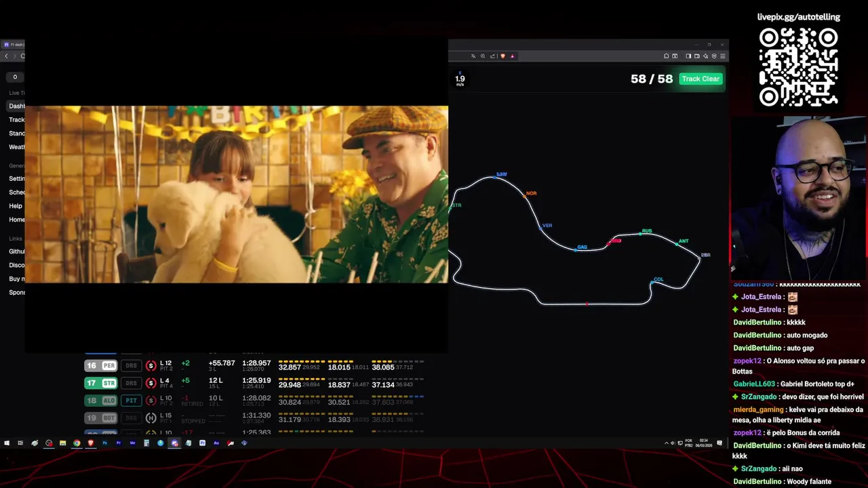Open Adobe Audition from the taskbar
Image resolution: width=868 pixels, height=488 pixels.
pyautogui.click(x=216, y=443)
